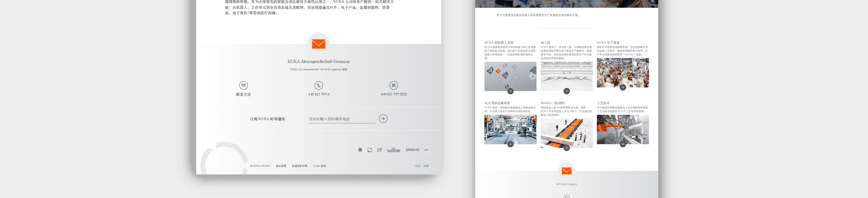The image size is (868, 198).
Task: Open the Weibo social media icon
Action: tap(379, 150)
